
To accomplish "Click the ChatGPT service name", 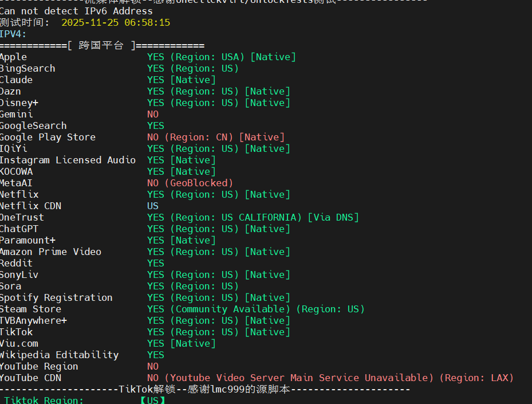I will [x=19, y=229].
